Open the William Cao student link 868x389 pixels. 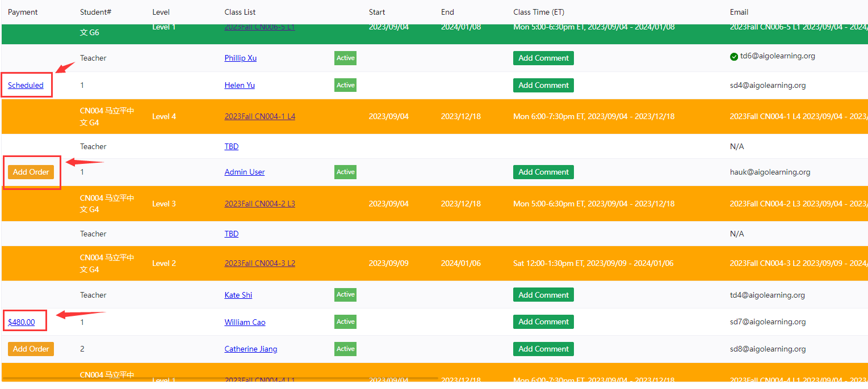(x=245, y=322)
